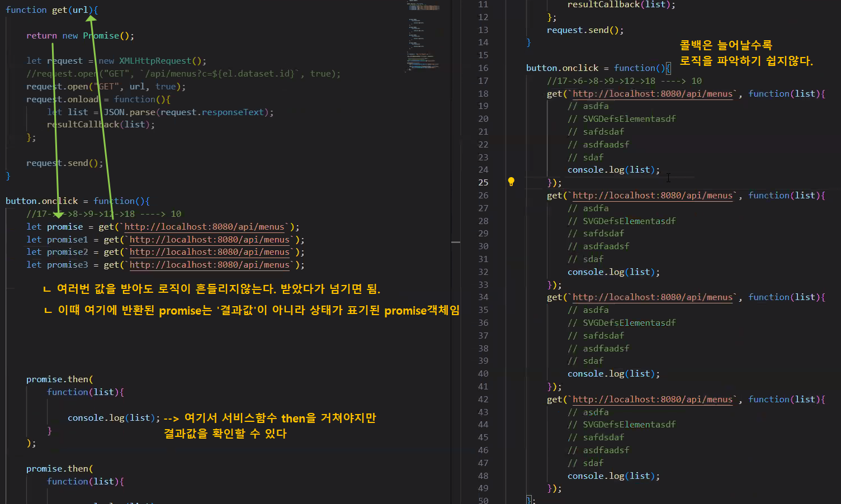Click 'console.log(list);' on line 48

click(x=614, y=476)
